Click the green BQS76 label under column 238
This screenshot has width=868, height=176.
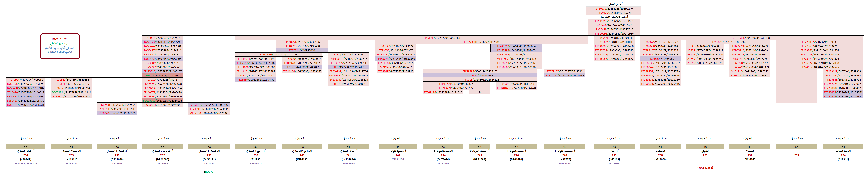[x=209, y=172]
